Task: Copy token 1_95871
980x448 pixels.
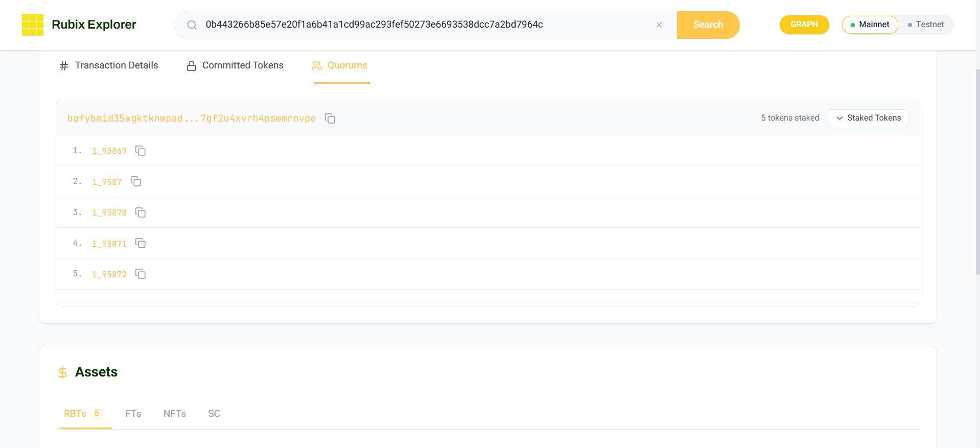Action: [141, 243]
